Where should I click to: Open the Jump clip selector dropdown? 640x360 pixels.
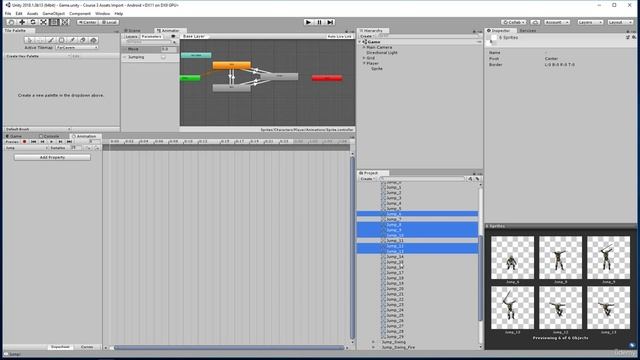26,148
